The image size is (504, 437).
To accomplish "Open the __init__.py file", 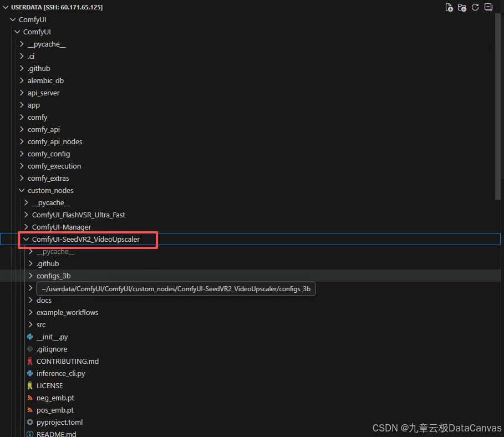I will coord(52,337).
